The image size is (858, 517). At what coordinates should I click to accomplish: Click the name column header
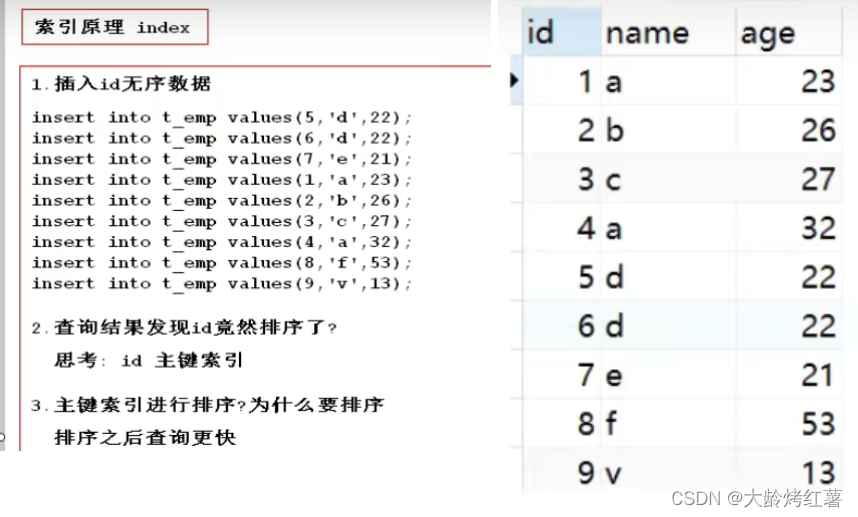pos(668,32)
